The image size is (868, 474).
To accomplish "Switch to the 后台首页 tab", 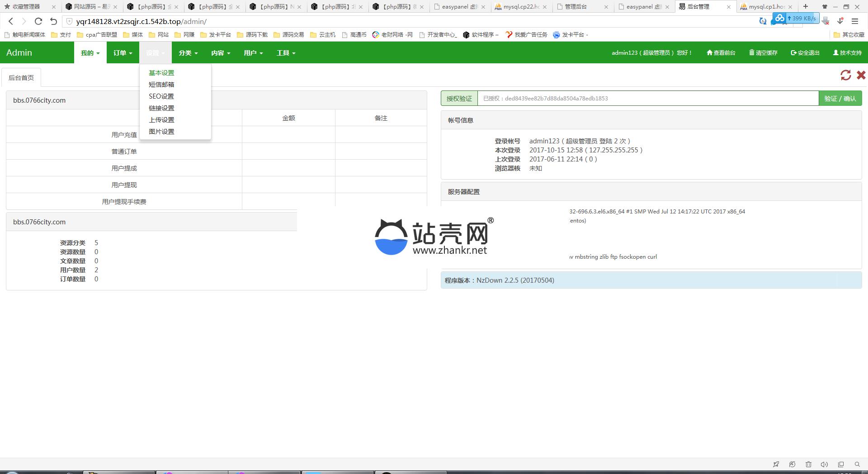I will click(21, 78).
